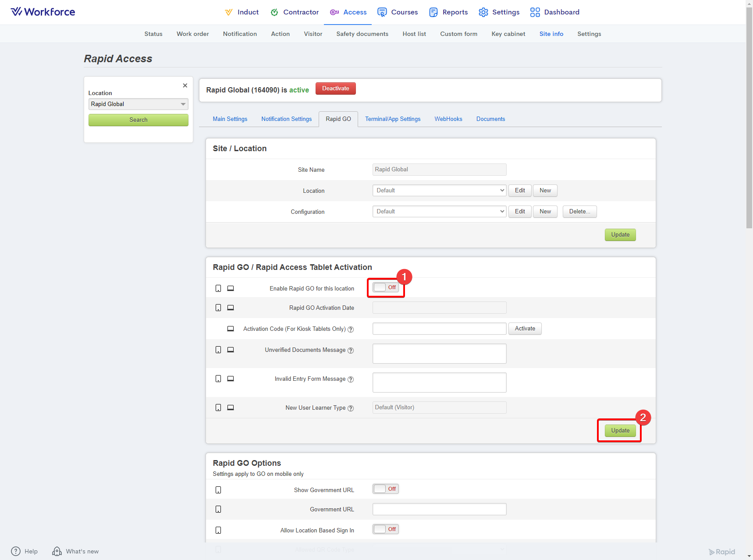Open the Documents tab
This screenshot has width=753, height=560.
[491, 119]
